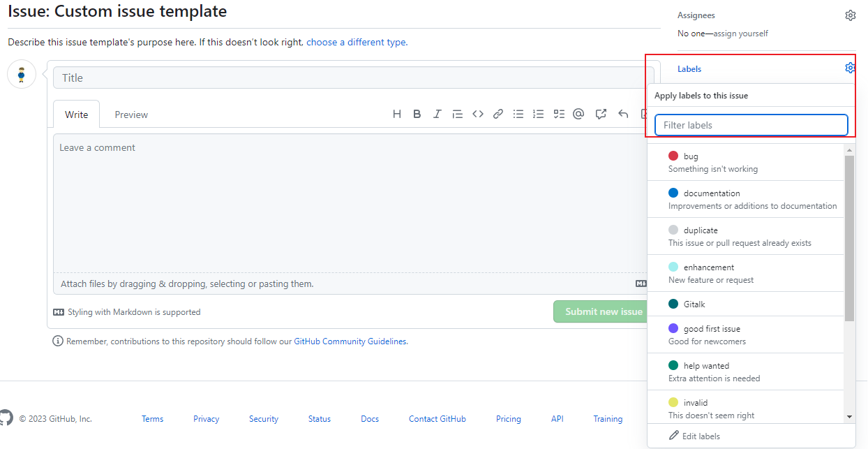Apply italic formatting in editor toolbar
The height and width of the screenshot is (449, 868).
pyautogui.click(x=437, y=115)
